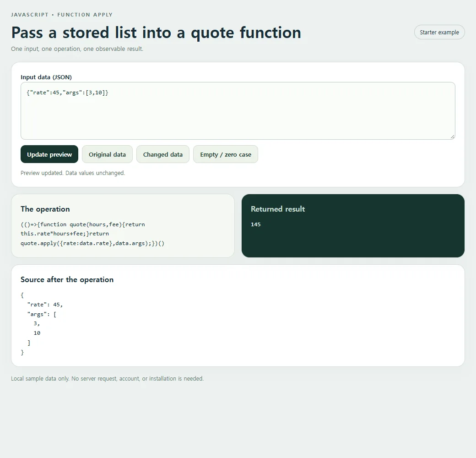The image size is (476, 458).
Task: Click the Starter example pill
Action: coord(439,32)
